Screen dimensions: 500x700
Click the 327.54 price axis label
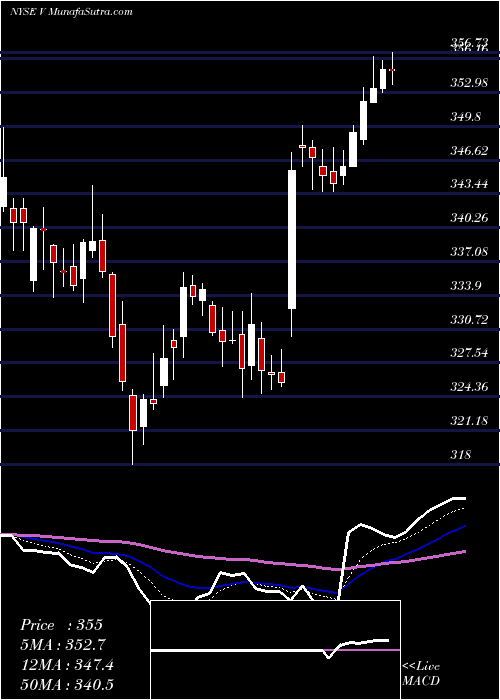coord(469,354)
